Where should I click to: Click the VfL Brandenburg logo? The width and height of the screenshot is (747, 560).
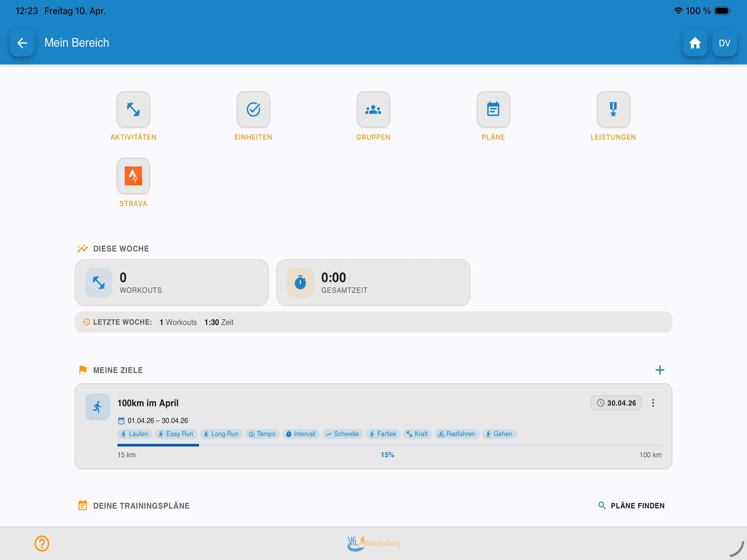tap(373, 543)
